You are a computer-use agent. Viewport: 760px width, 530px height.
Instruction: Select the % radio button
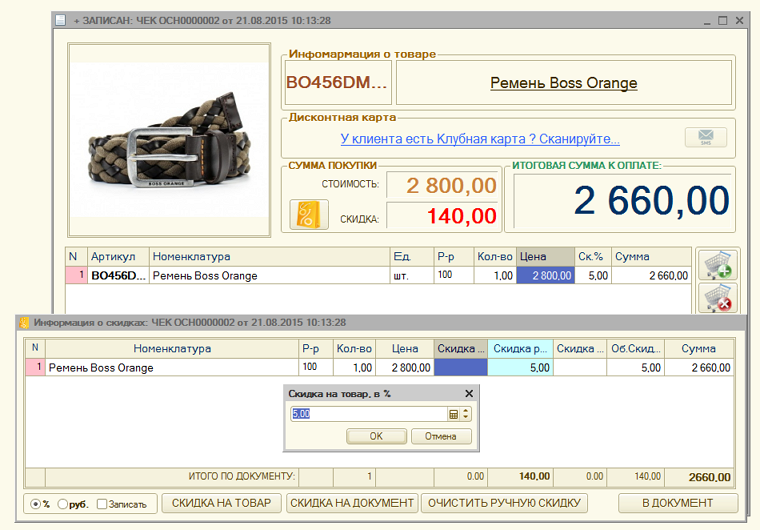[35, 504]
